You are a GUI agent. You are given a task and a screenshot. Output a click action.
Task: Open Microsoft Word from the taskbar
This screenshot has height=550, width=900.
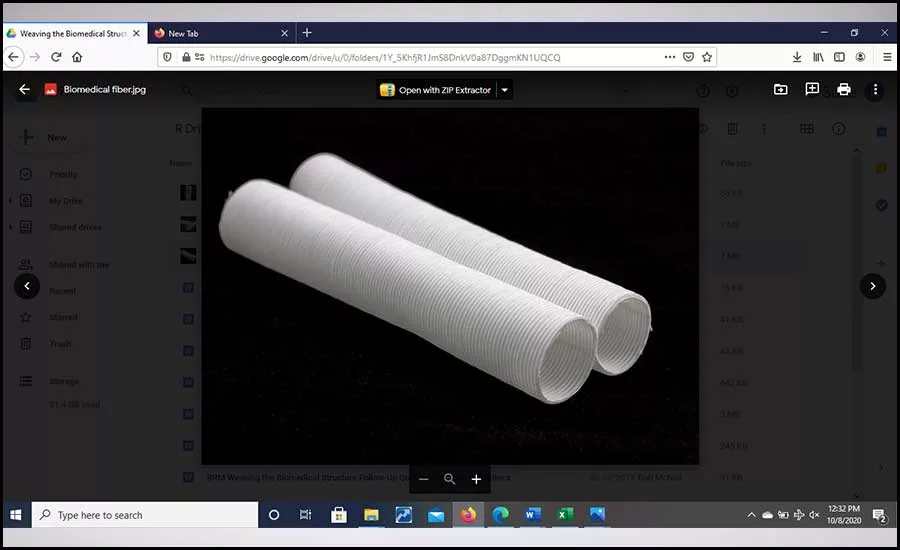point(532,515)
